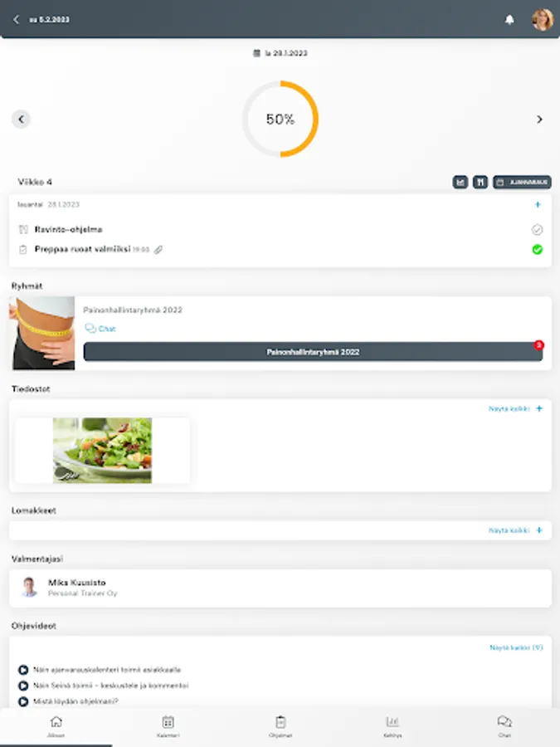Go to previous day with left chevron
560x747 pixels.
21,119
